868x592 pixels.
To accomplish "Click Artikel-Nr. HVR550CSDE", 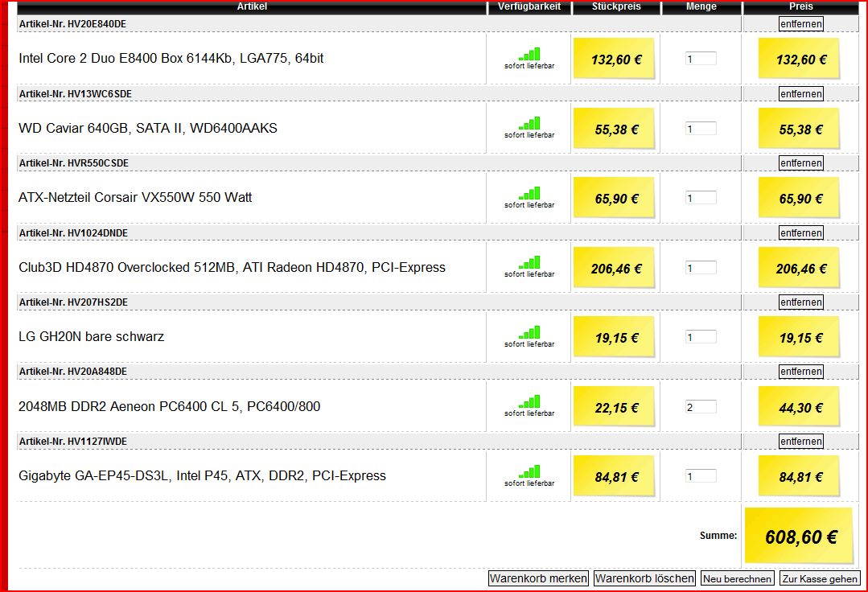I will (74, 162).
